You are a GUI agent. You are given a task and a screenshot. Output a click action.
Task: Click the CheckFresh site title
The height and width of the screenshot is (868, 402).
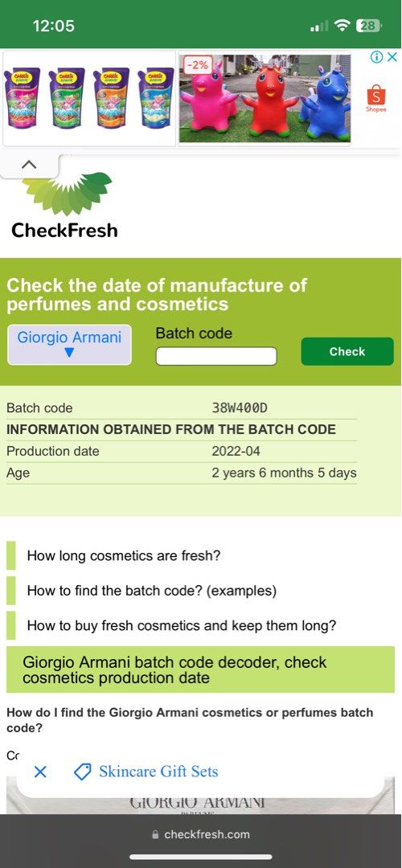click(x=65, y=230)
